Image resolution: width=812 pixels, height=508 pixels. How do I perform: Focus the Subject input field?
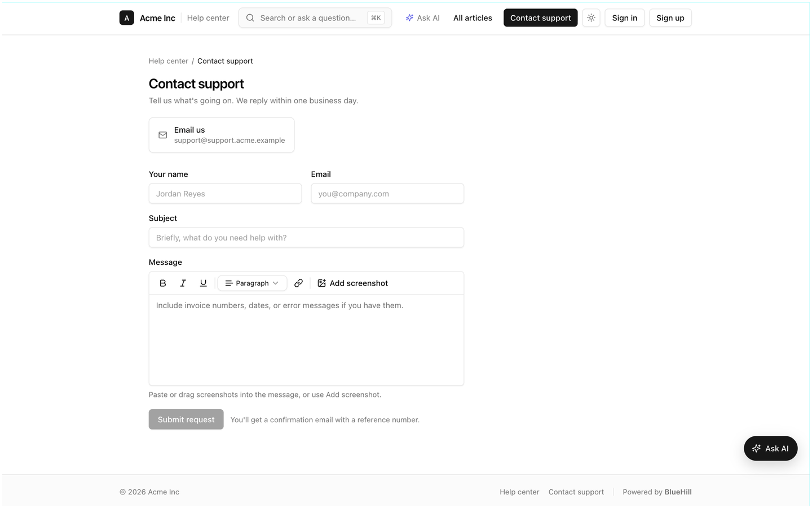(x=306, y=238)
